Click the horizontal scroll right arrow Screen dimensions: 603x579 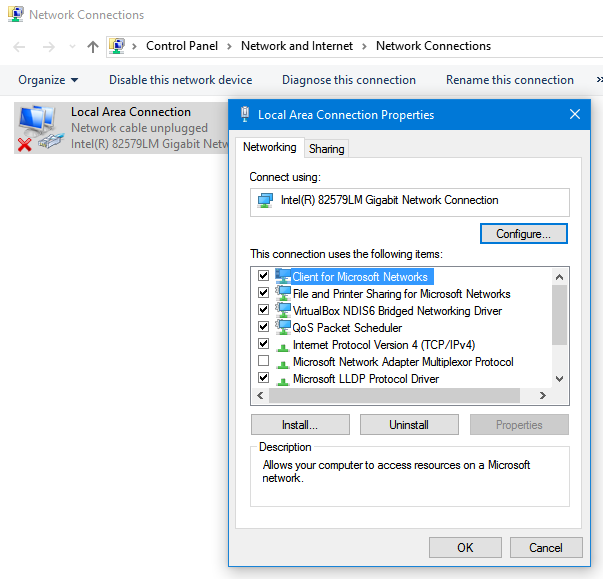(543, 395)
